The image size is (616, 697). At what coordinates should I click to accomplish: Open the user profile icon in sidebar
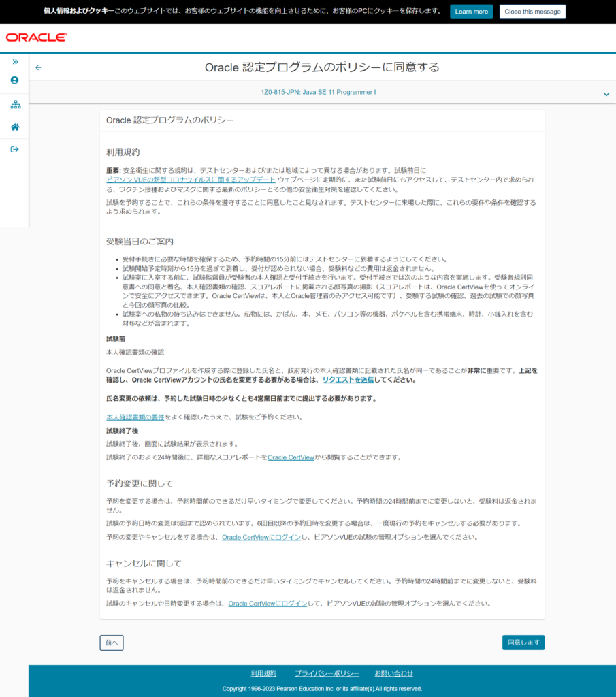(14, 80)
